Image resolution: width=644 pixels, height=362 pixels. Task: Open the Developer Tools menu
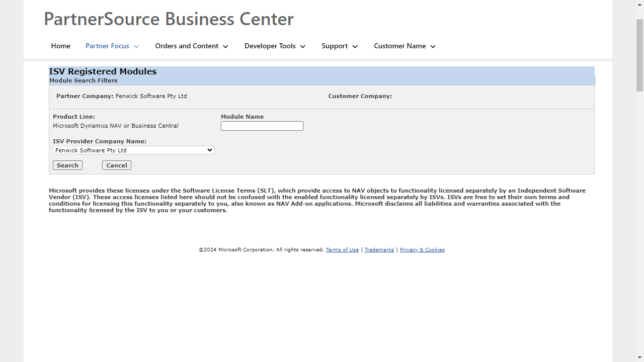coord(275,46)
